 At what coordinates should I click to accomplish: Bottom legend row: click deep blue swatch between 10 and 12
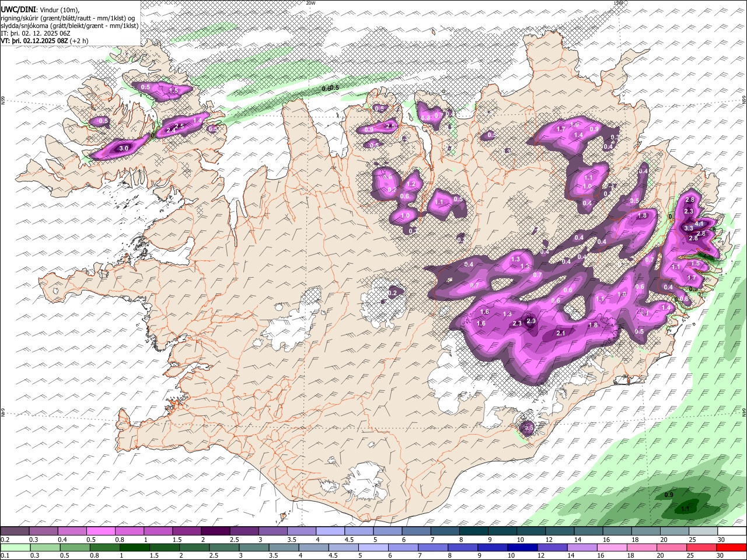click(x=523, y=547)
